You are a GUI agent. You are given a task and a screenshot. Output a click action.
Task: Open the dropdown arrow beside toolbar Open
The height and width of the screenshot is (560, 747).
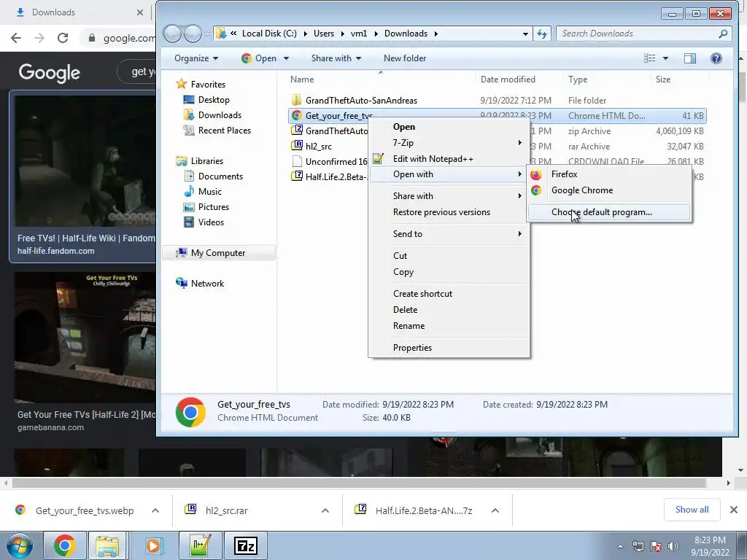(286, 58)
